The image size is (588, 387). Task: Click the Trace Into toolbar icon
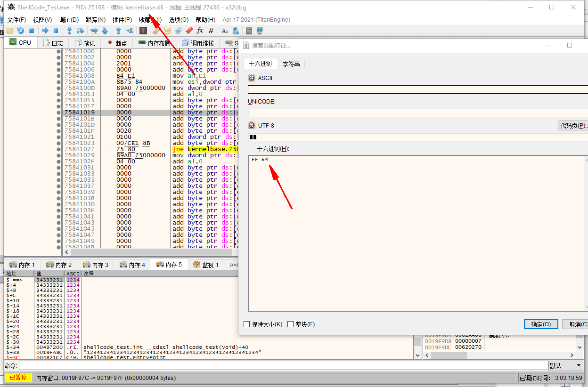[94, 31]
